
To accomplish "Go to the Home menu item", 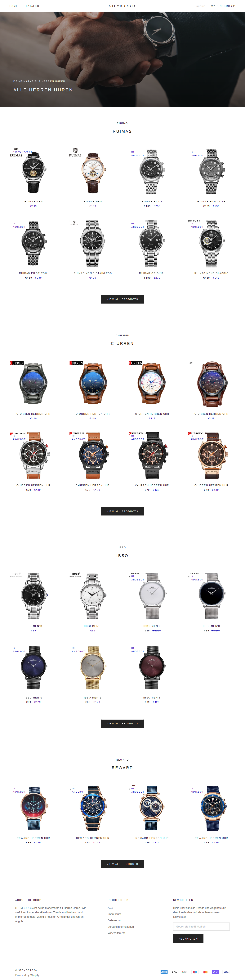I will point(14,6).
